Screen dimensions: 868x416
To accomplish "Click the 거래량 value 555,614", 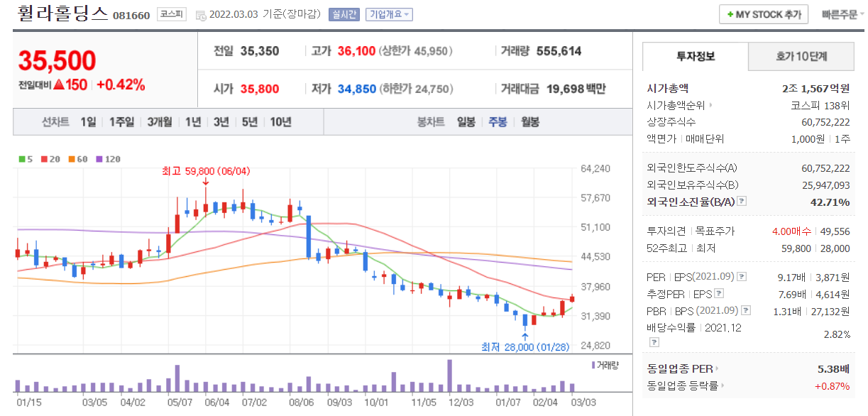I will pyautogui.click(x=559, y=51).
